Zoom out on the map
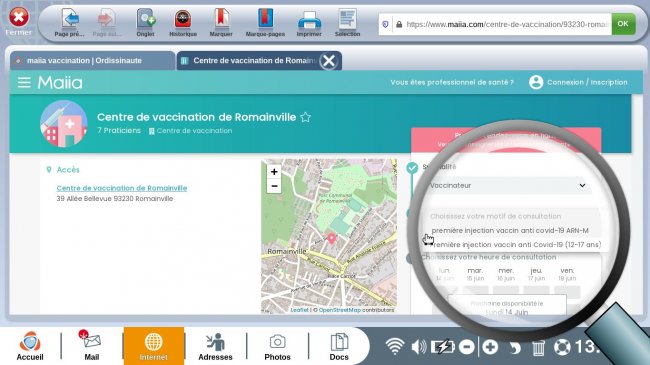 [x=274, y=186]
